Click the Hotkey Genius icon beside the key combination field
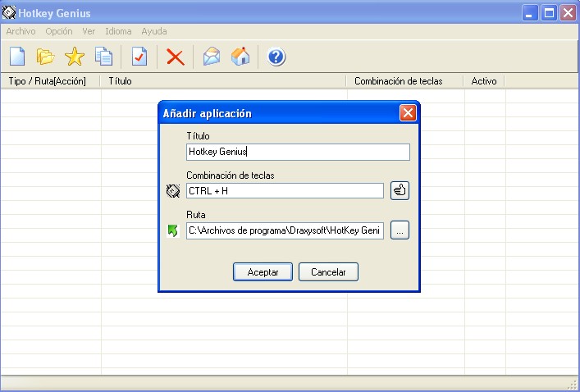The height and width of the screenshot is (392, 580). (173, 191)
